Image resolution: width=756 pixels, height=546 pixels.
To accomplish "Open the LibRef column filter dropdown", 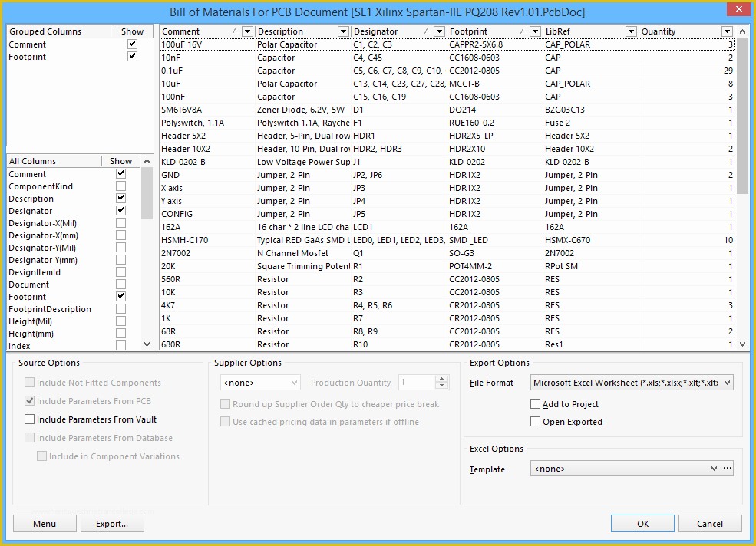I will click(x=631, y=31).
